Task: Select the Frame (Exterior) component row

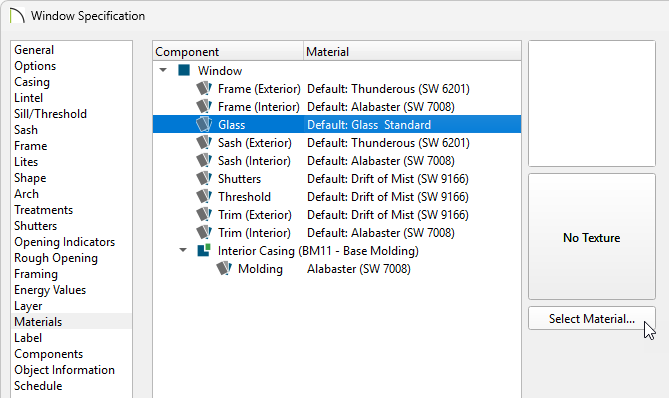Action: (337, 89)
